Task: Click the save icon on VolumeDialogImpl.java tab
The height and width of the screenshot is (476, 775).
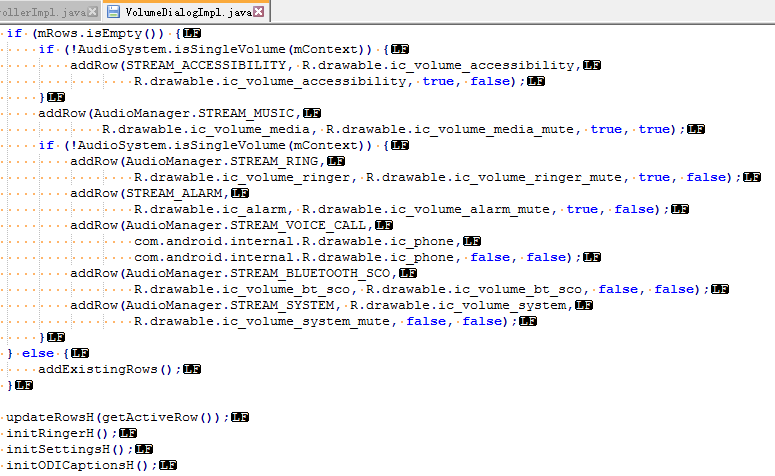Action: 113,12
